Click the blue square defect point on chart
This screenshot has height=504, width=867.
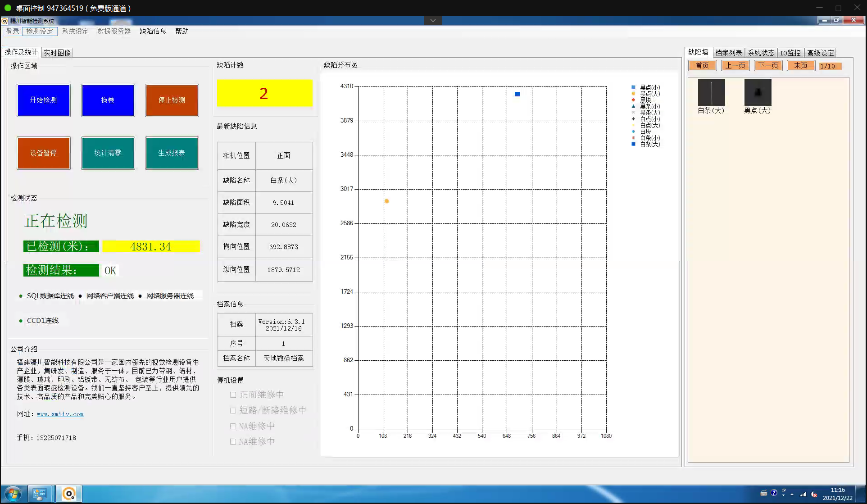click(x=517, y=94)
